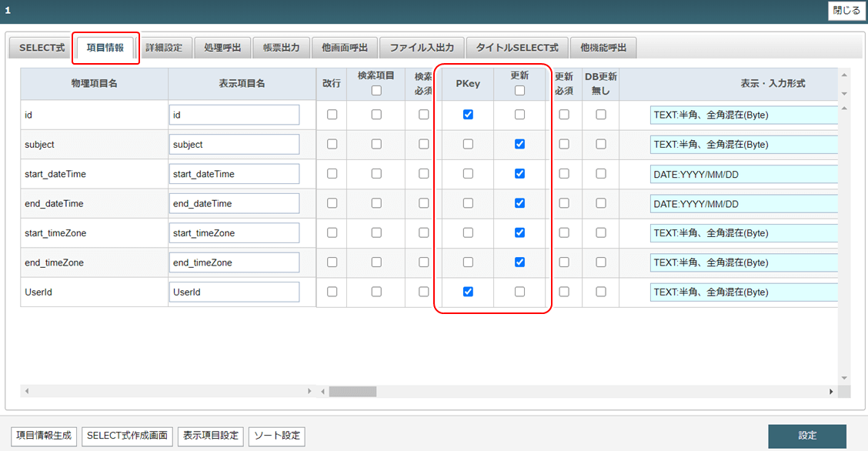This screenshot has width=868, height=451.
Task: Check 改行 for the start_dateTime row
Action: point(332,174)
